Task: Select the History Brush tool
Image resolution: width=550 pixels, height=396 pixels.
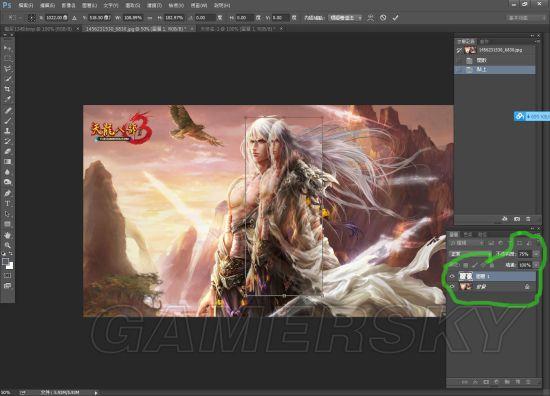Action: (x=7, y=141)
